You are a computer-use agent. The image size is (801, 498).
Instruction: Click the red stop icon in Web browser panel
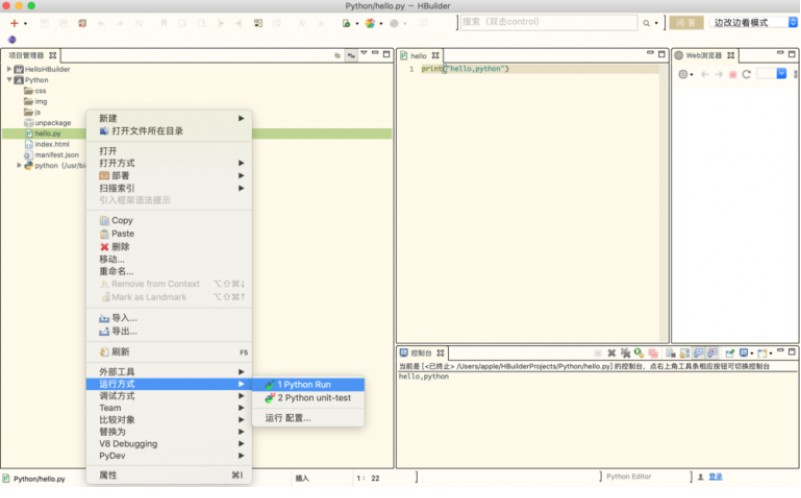732,75
